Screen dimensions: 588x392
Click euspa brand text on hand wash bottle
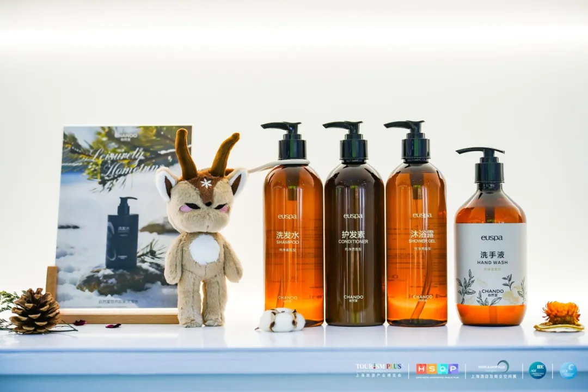(492, 238)
